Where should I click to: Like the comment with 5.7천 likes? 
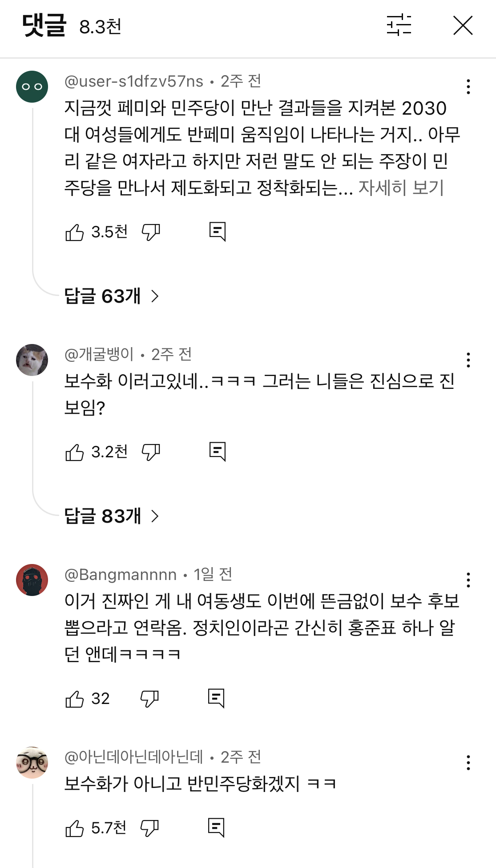pos(75,828)
